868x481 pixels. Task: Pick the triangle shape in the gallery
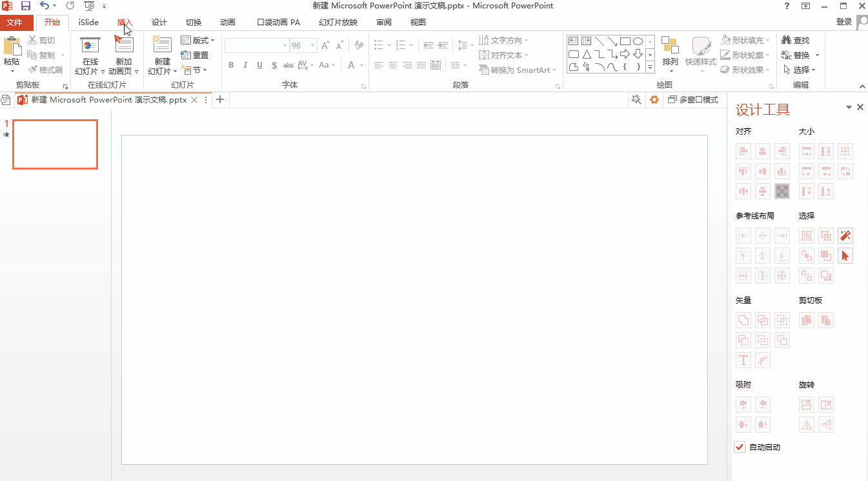[x=587, y=54]
